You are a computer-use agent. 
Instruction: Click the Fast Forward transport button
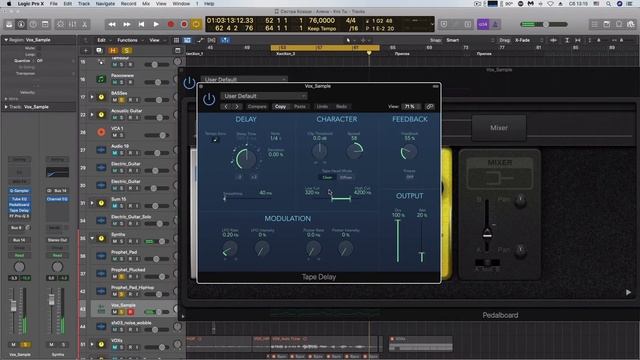(127, 24)
